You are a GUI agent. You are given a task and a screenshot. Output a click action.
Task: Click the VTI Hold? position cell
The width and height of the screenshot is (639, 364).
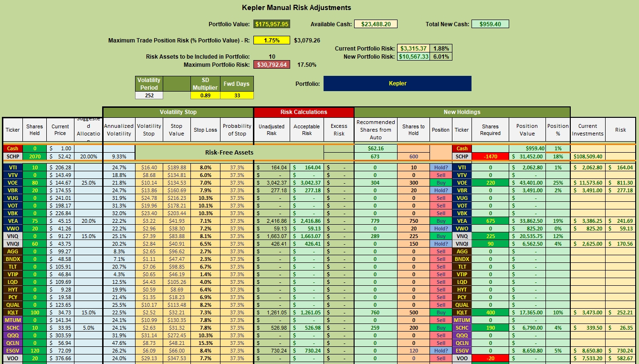pos(440,167)
